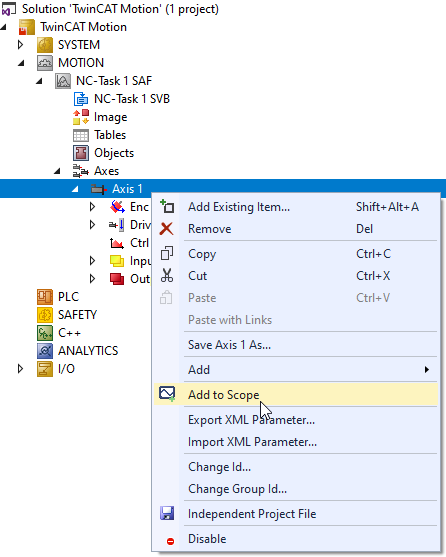Select Disable in context menu

[296, 539]
